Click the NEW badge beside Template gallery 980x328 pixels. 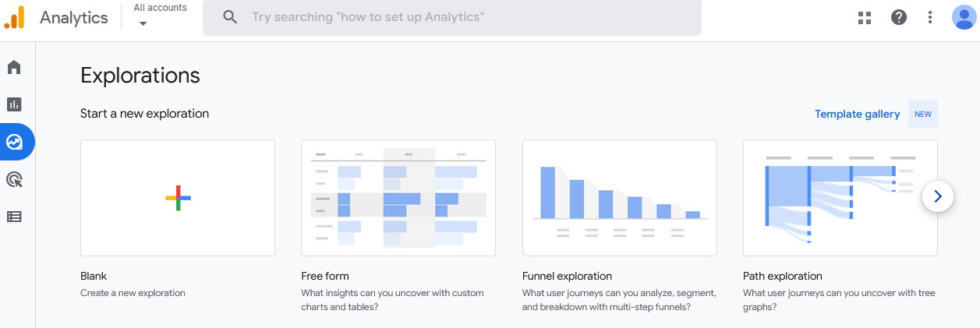coord(923,114)
